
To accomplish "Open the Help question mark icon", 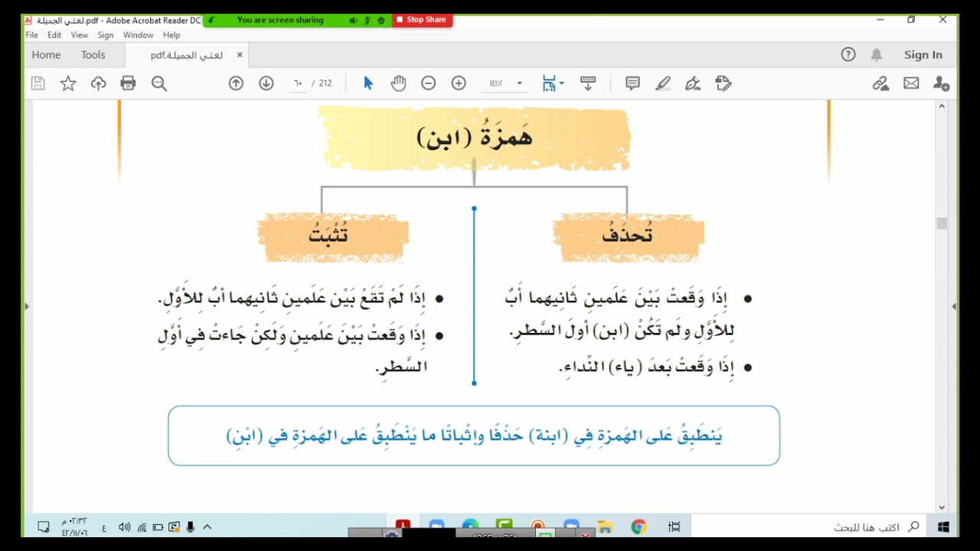I will click(x=848, y=54).
